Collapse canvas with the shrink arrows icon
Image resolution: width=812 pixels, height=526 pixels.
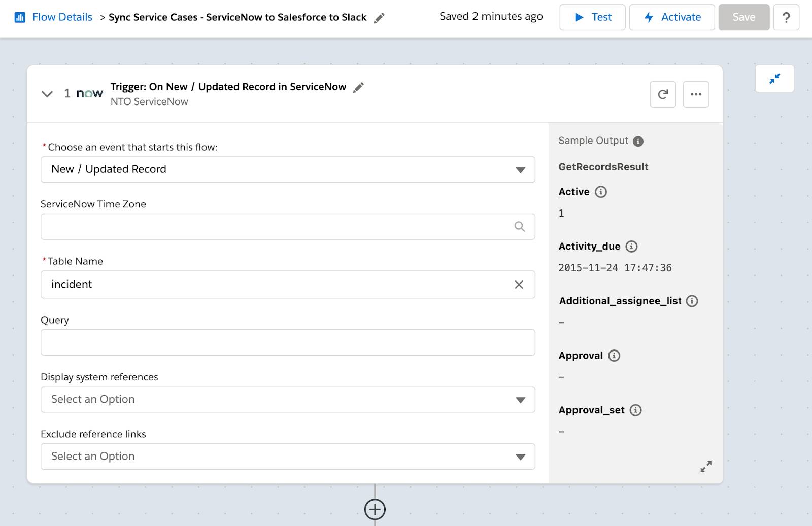pos(774,79)
